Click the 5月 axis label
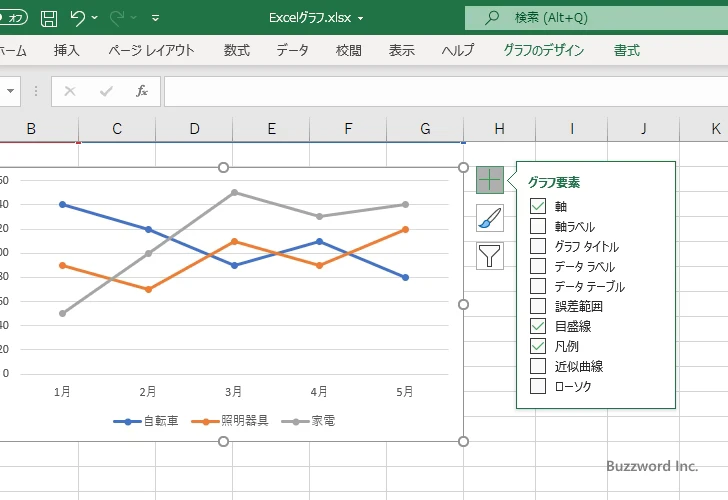 405,392
